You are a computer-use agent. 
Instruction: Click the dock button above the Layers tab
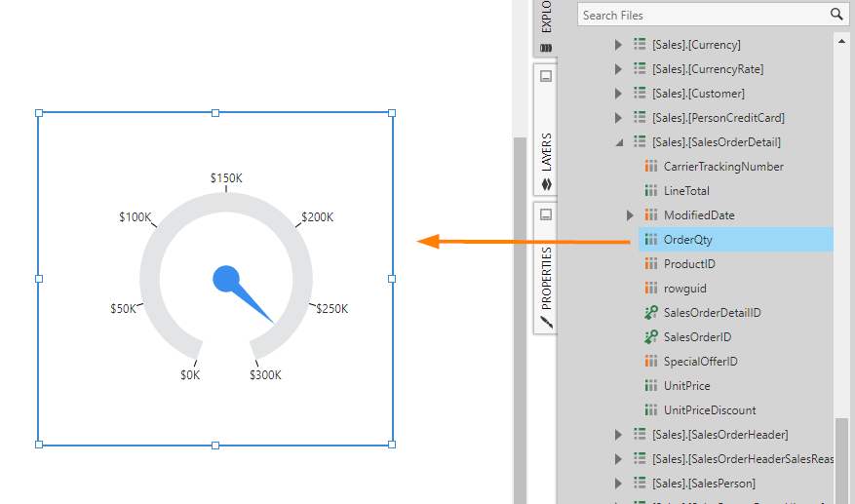546,76
